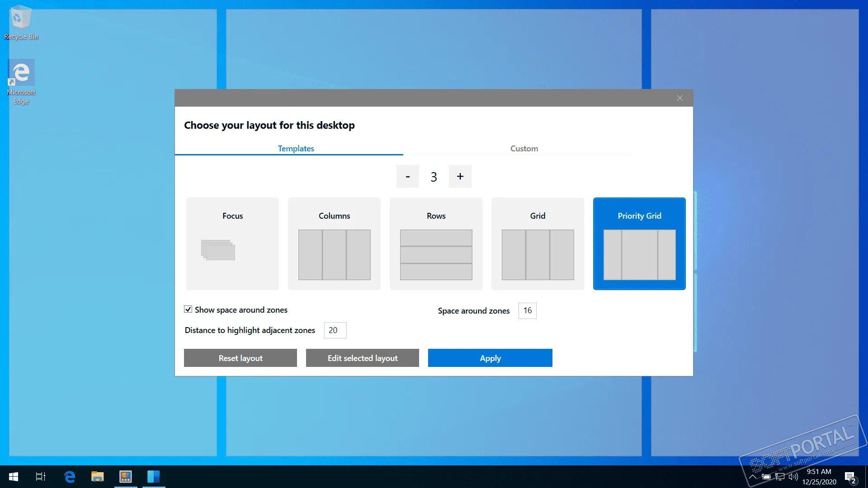Open the network tray icon

780,477
